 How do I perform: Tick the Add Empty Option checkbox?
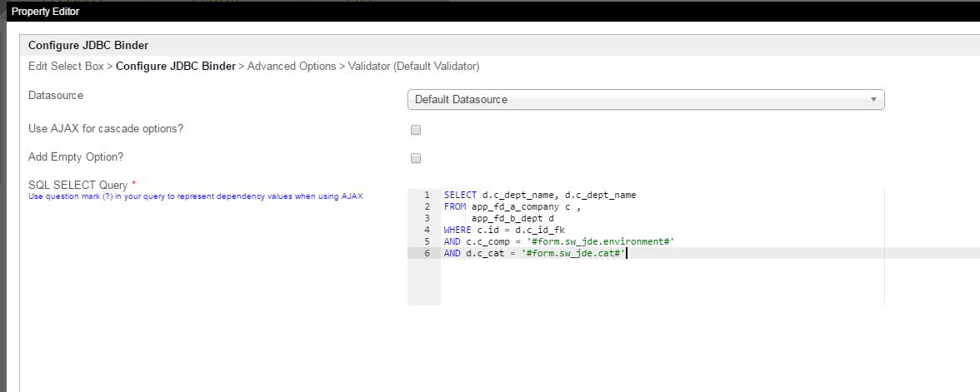[x=416, y=158]
